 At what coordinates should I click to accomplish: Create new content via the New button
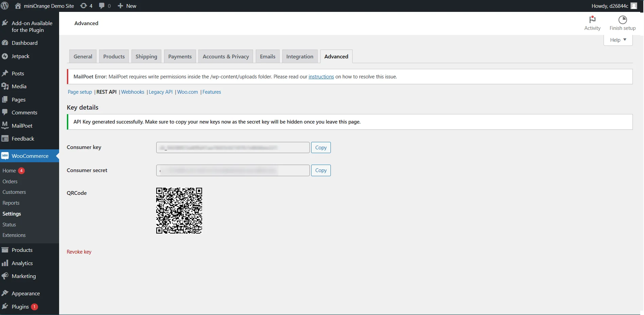click(127, 5)
